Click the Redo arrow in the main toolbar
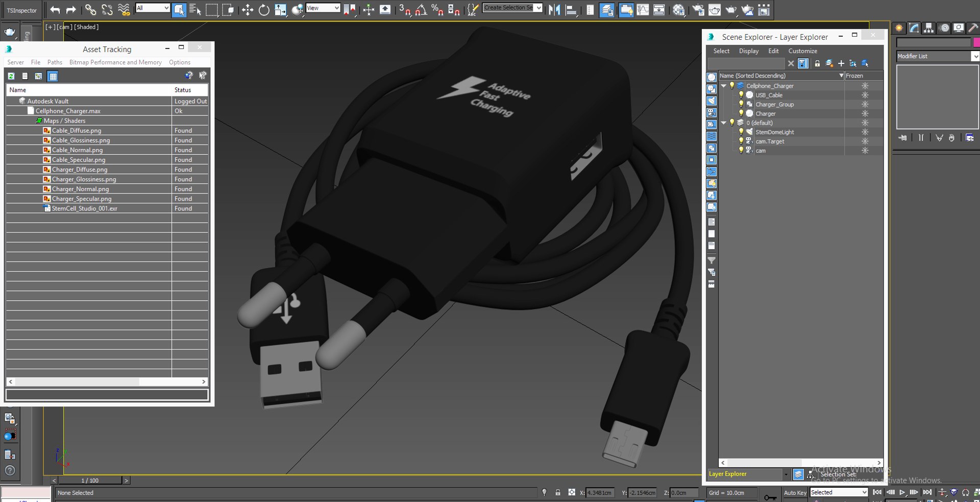 click(x=71, y=10)
